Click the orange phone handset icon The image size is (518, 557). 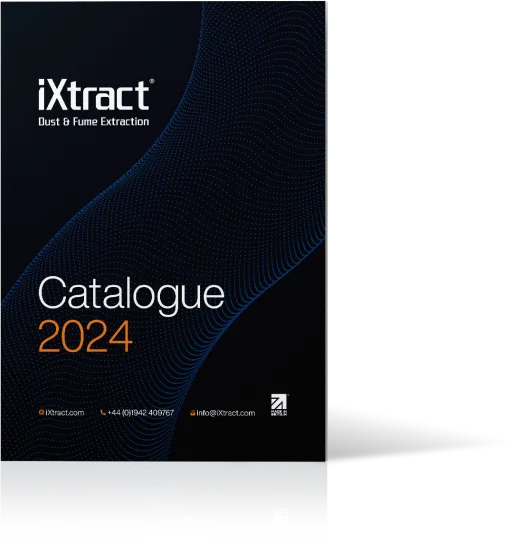point(103,412)
